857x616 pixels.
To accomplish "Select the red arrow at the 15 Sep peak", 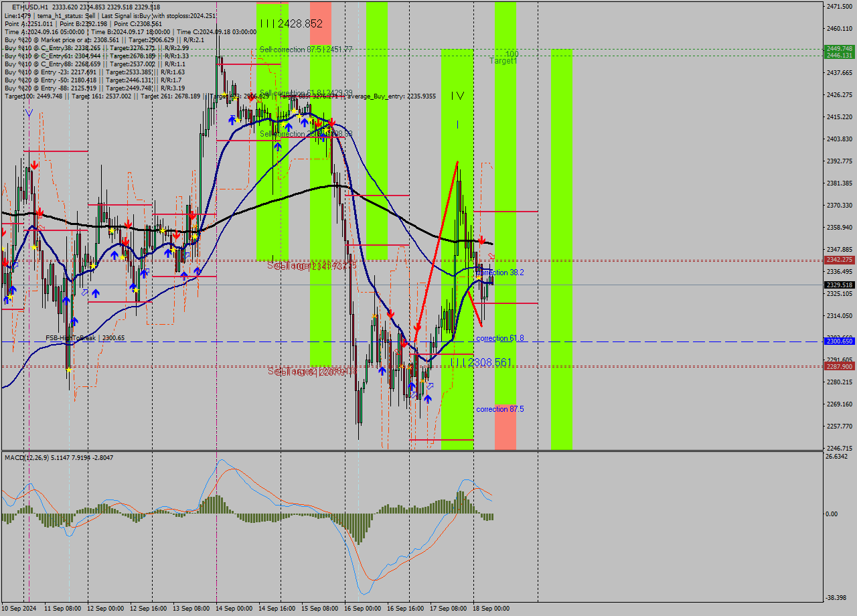I will 331,123.
